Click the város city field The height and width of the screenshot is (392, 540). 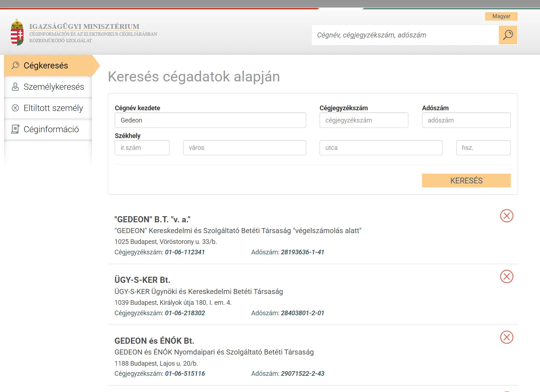tap(245, 148)
